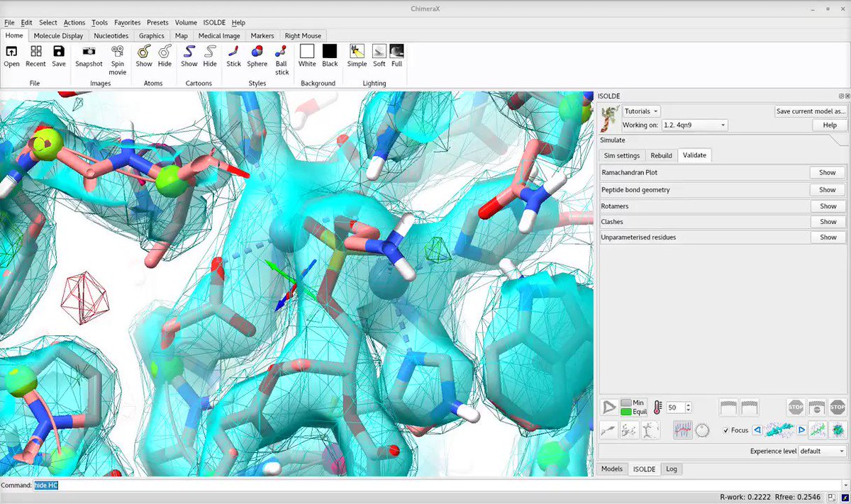The image size is (851, 504).
Task: Apply the Stick style
Action: [x=233, y=51]
